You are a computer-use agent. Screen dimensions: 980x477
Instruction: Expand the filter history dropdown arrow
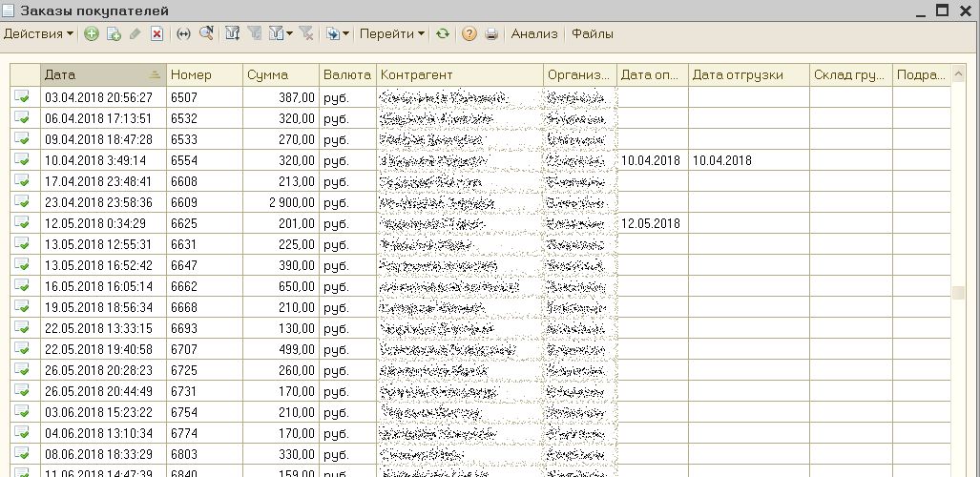[289, 34]
